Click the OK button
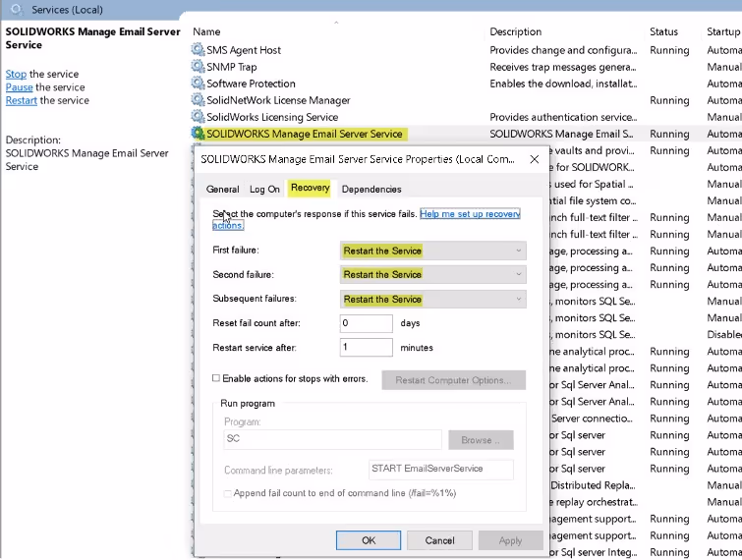Screen dimensions: 742x560 369,540
